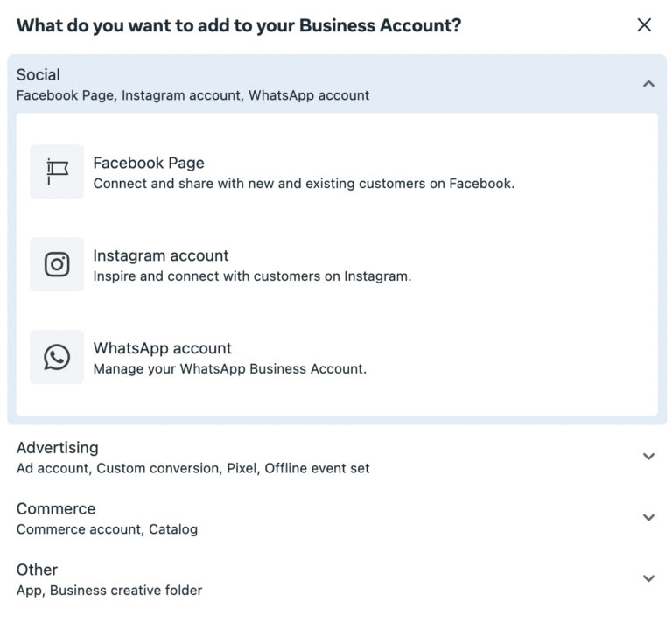Expand the Commerce section chevron

tap(649, 517)
